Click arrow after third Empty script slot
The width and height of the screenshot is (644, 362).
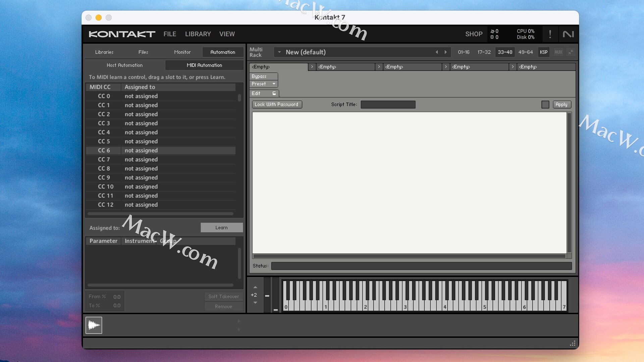pyautogui.click(x=446, y=67)
